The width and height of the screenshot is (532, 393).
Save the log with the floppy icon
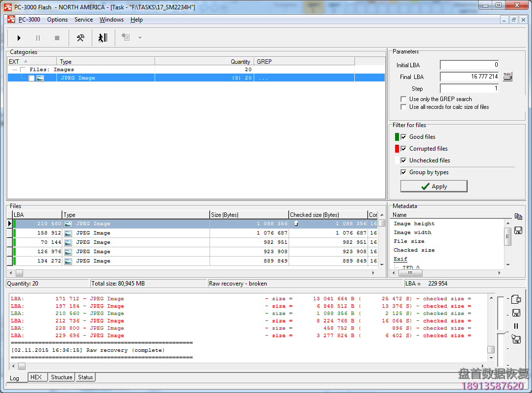tap(516, 313)
